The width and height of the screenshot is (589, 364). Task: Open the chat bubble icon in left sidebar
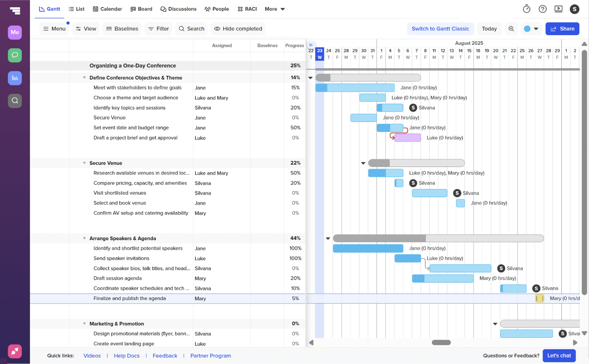tap(15, 55)
